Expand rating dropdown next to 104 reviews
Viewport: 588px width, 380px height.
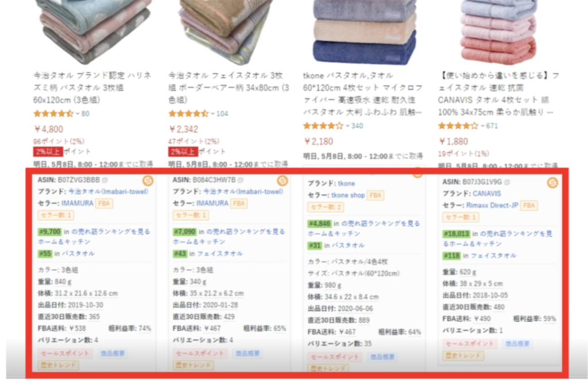212,114
